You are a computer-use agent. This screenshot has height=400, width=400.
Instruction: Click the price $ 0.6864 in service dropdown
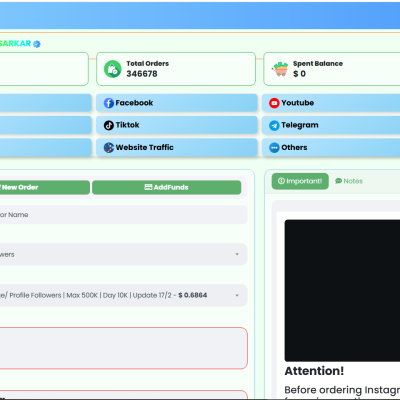click(x=193, y=295)
